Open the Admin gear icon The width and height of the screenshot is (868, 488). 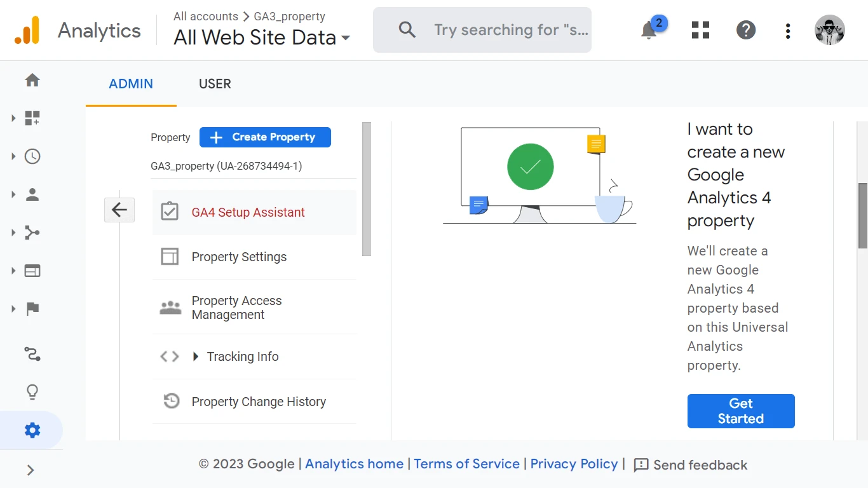(32, 431)
